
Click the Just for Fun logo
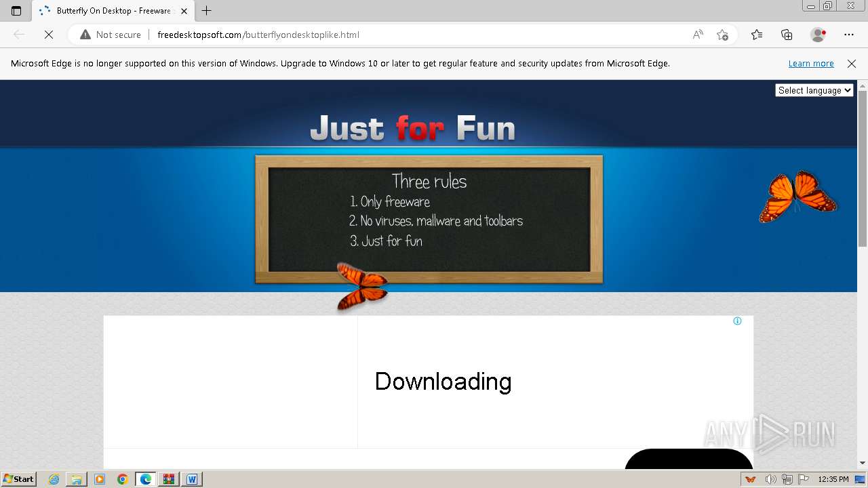pyautogui.click(x=412, y=127)
